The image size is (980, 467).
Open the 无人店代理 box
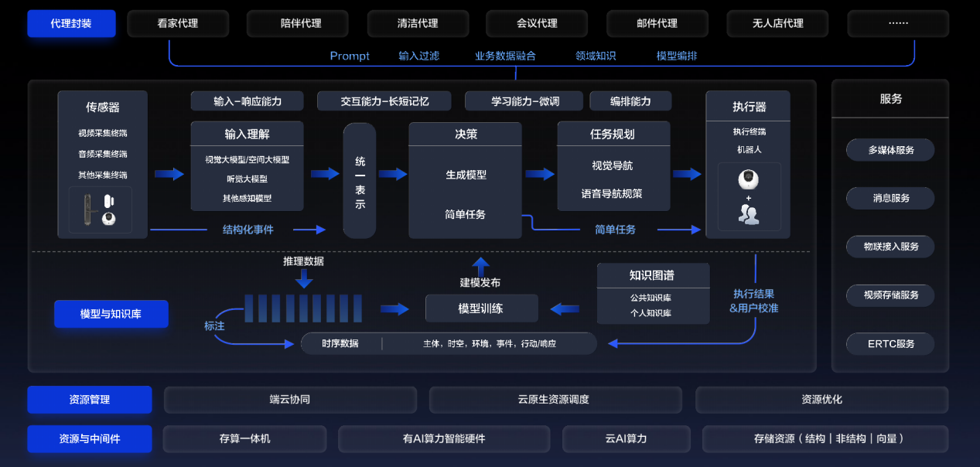pos(778,23)
